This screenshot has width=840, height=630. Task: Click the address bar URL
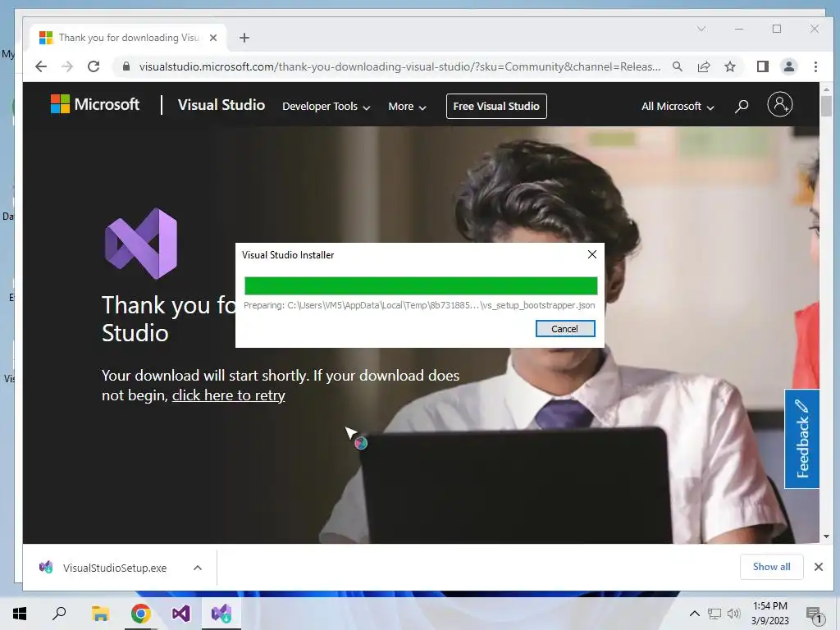[x=399, y=66]
